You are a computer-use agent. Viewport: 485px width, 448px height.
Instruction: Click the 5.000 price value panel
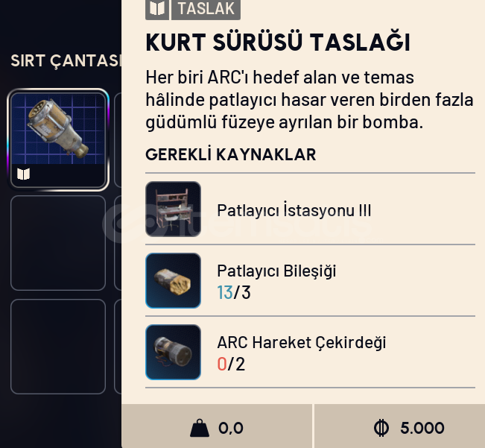[x=399, y=426]
